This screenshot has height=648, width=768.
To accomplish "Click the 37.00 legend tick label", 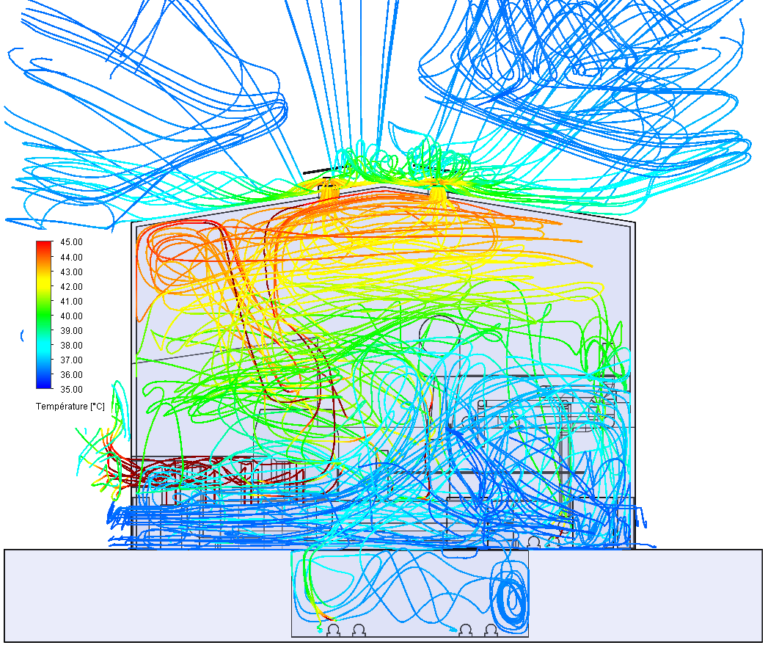I will [71, 360].
